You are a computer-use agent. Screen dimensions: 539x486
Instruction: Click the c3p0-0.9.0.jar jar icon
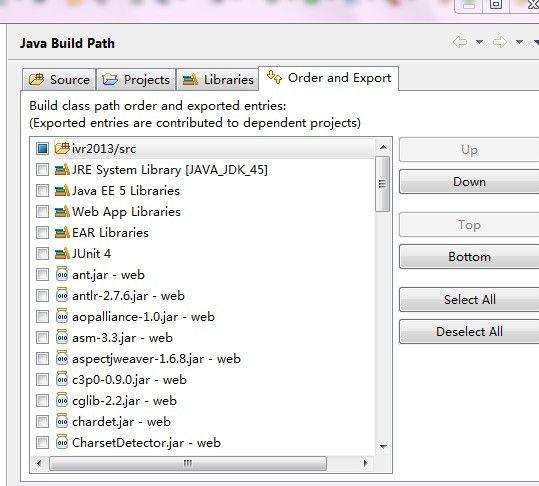pos(62,379)
